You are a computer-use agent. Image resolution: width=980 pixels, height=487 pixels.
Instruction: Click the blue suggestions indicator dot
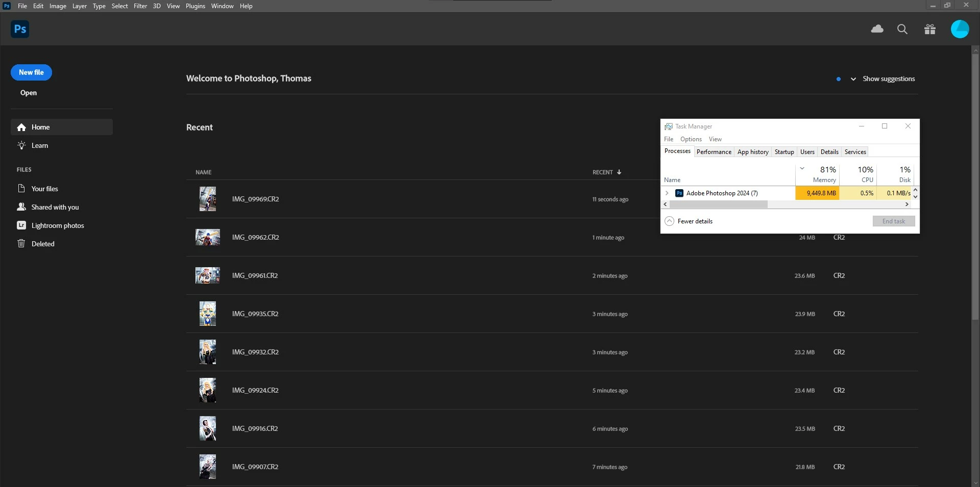(x=839, y=79)
